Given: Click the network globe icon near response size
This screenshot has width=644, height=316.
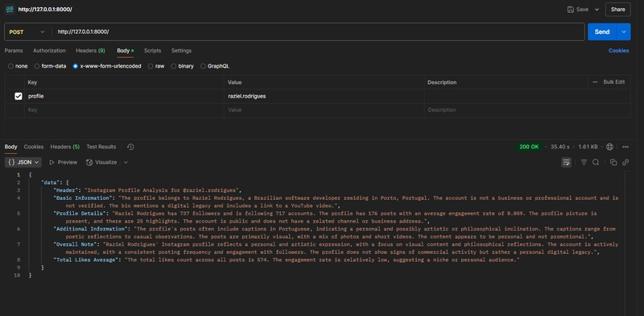Looking at the screenshot, I should (x=610, y=147).
